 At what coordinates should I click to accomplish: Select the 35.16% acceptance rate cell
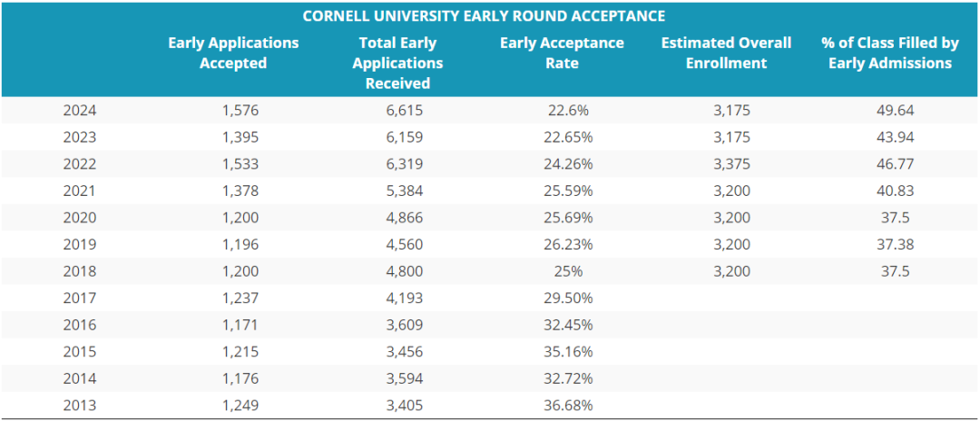(x=570, y=351)
